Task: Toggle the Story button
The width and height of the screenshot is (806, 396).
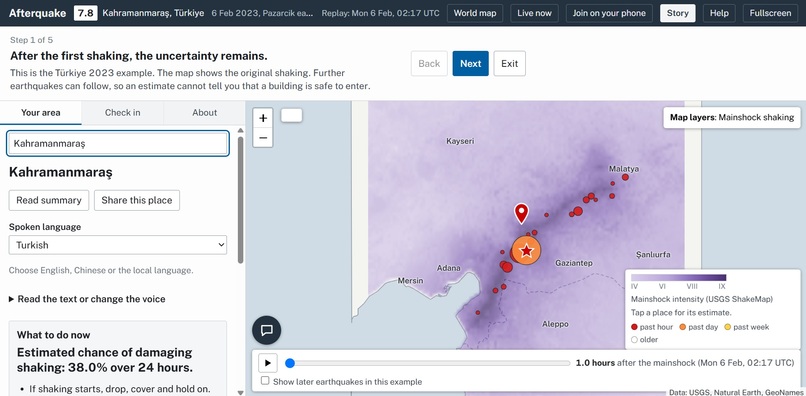Action: point(677,13)
